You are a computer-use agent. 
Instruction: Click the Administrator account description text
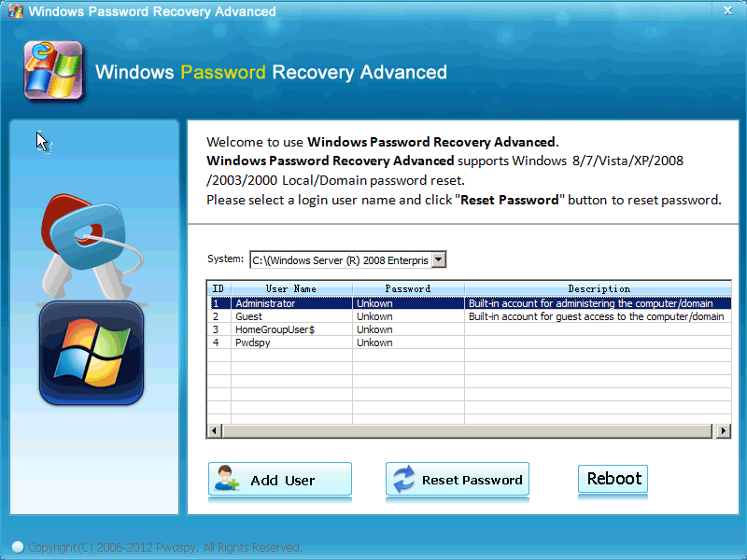tap(591, 303)
